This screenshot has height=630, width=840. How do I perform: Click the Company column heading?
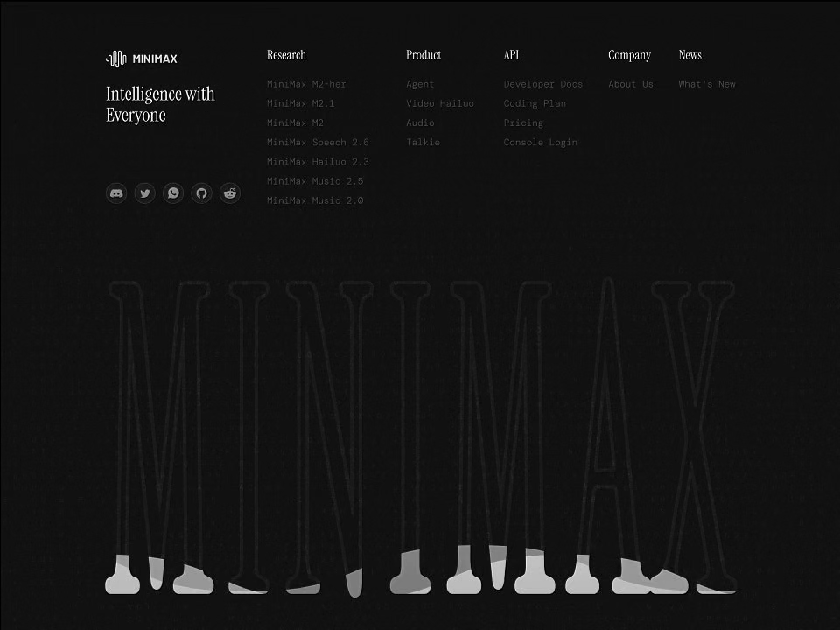click(629, 56)
